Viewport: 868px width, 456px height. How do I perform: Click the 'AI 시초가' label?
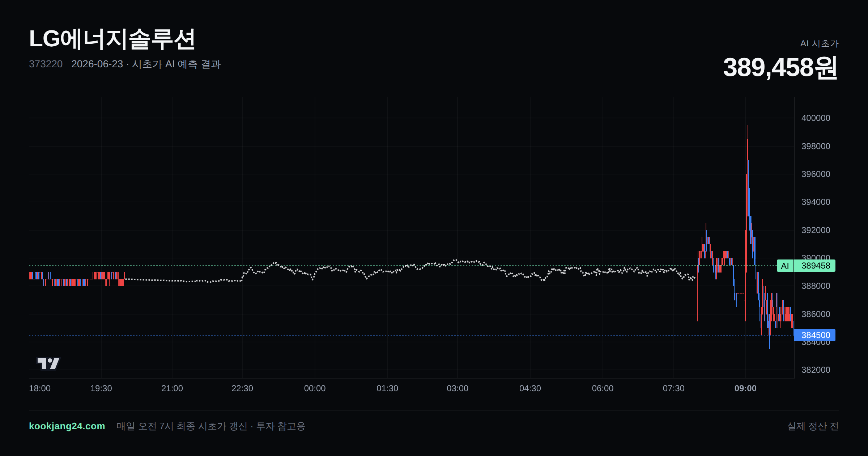(819, 43)
